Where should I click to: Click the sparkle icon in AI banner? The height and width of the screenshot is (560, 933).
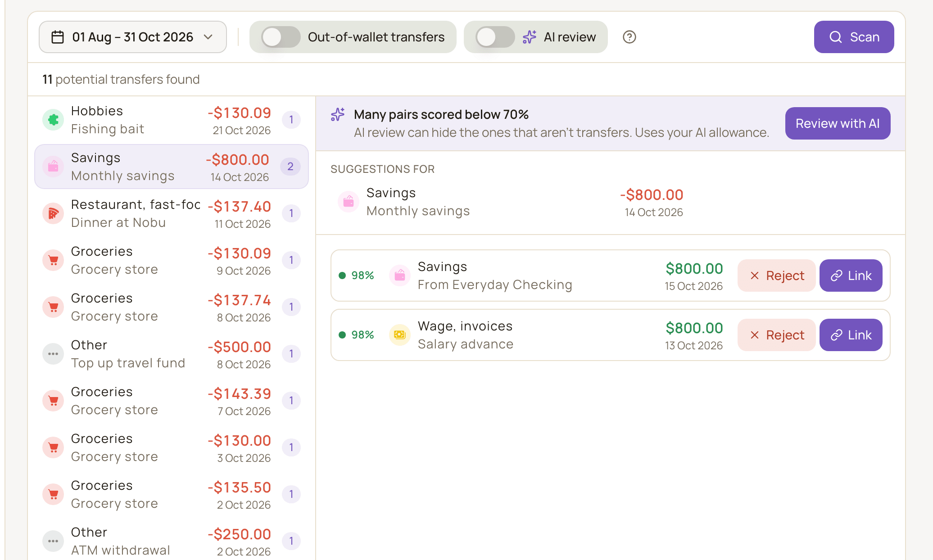pyautogui.click(x=338, y=115)
